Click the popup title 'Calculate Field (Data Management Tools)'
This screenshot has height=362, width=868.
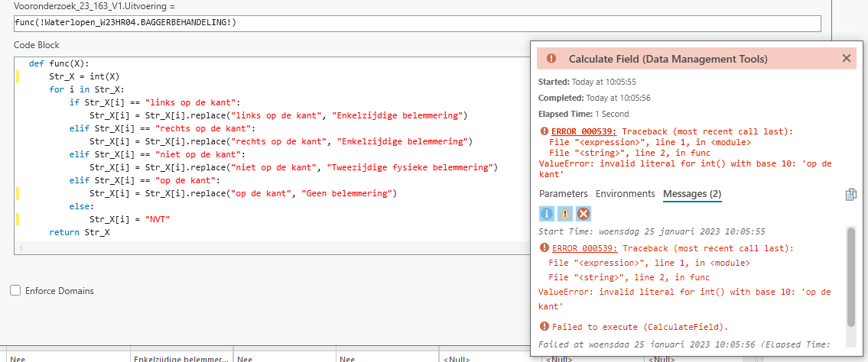[668, 59]
